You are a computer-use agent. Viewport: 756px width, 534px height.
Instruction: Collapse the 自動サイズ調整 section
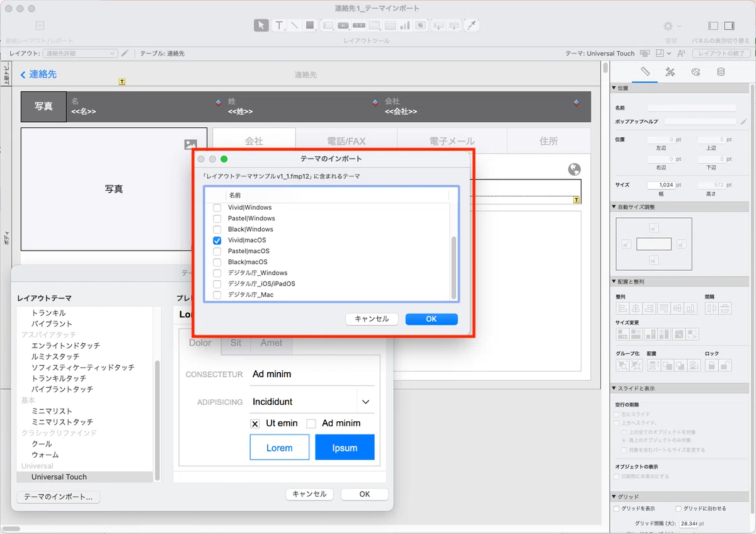click(x=614, y=207)
